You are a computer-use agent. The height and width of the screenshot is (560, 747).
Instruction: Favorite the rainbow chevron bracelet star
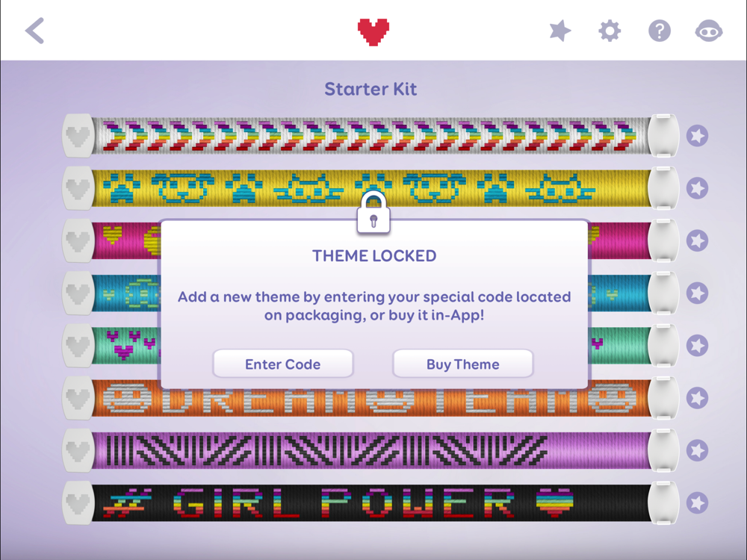[697, 136]
